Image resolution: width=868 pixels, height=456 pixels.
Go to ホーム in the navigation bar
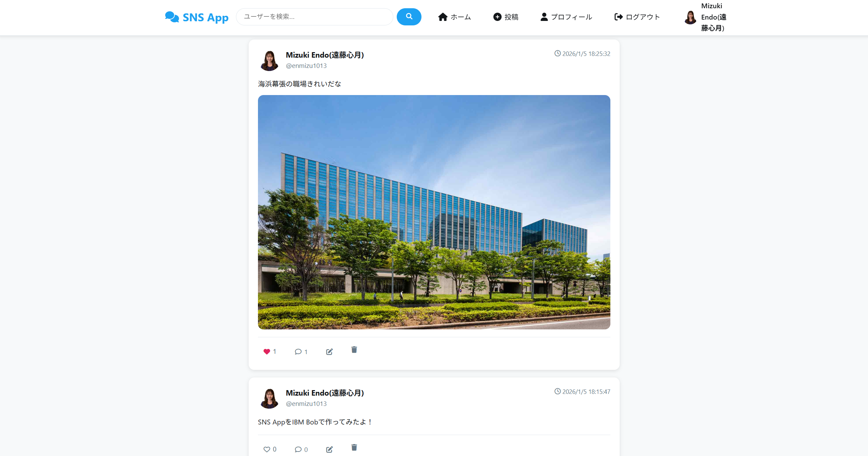pyautogui.click(x=454, y=17)
